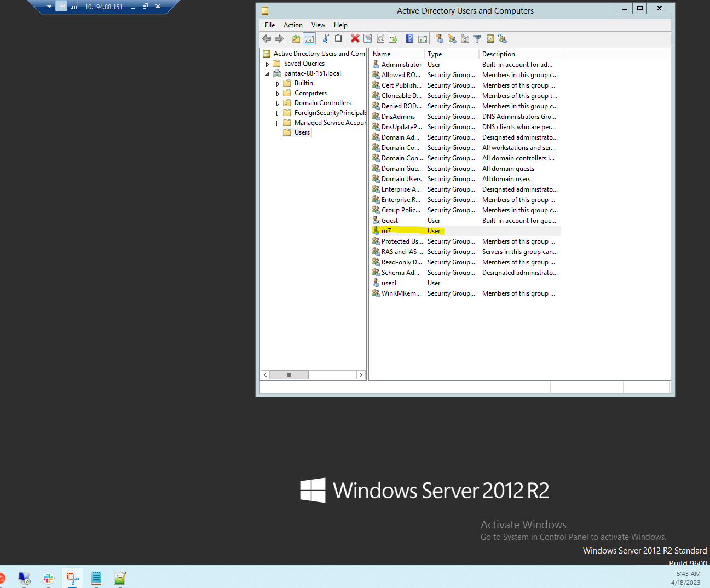This screenshot has height=588, width=710.
Task: Open the View menu
Action: [x=318, y=25]
